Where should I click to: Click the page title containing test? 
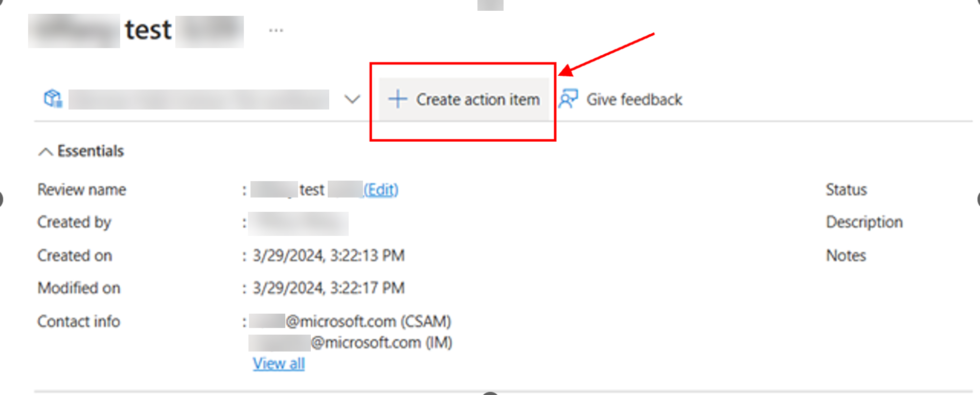[136, 30]
